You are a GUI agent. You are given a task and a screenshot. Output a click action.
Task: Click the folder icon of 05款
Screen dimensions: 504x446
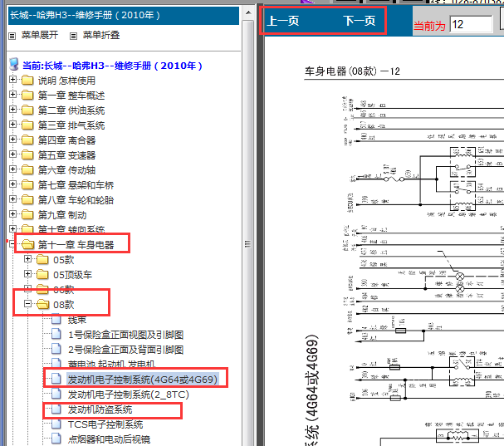click(42, 259)
